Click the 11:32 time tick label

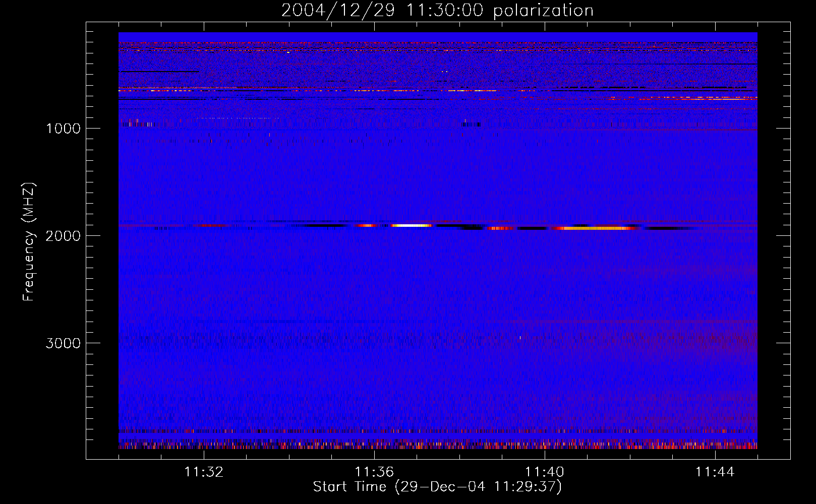coord(204,472)
